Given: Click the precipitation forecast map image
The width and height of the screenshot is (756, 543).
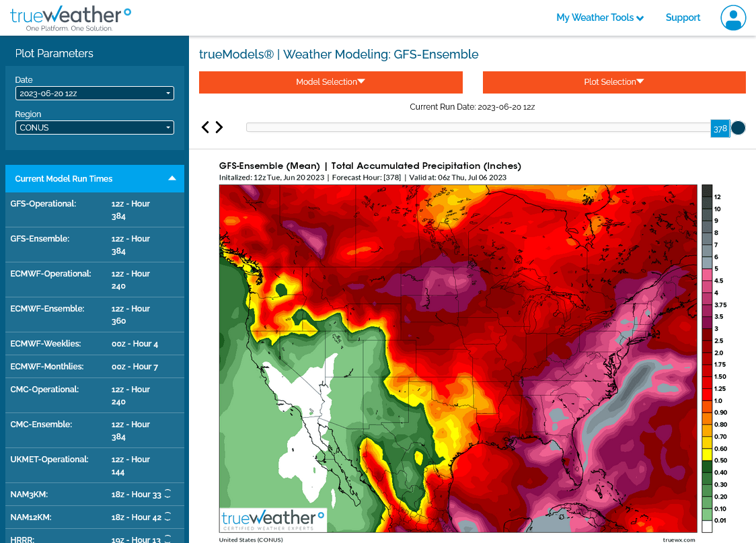Looking at the screenshot, I should click(x=458, y=359).
